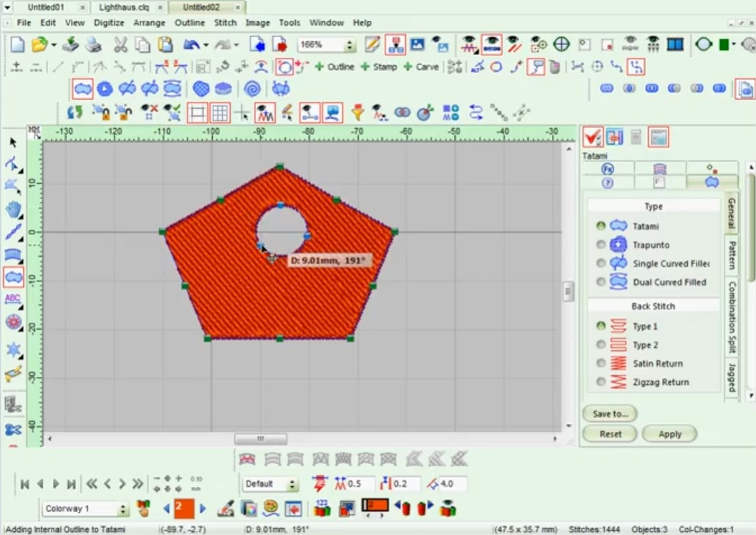This screenshot has height=535, width=756.
Task: Click the red checkmark properties icon
Action: point(592,137)
